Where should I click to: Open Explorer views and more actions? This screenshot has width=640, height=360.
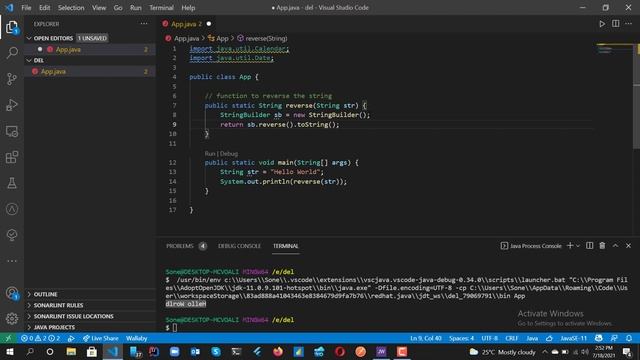(x=144, y=24)
